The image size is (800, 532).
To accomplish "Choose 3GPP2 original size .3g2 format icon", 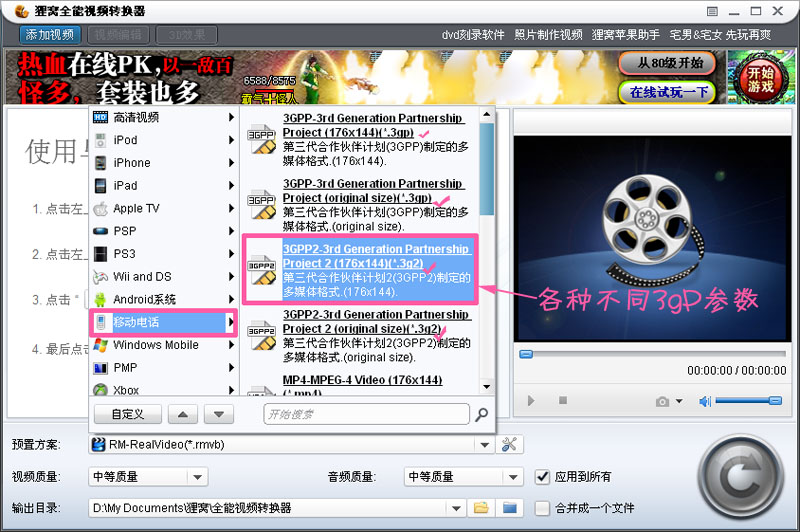I will tap(262, 335).
